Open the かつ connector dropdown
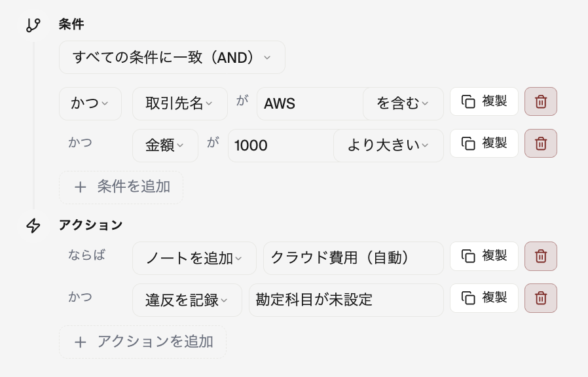 90,103
